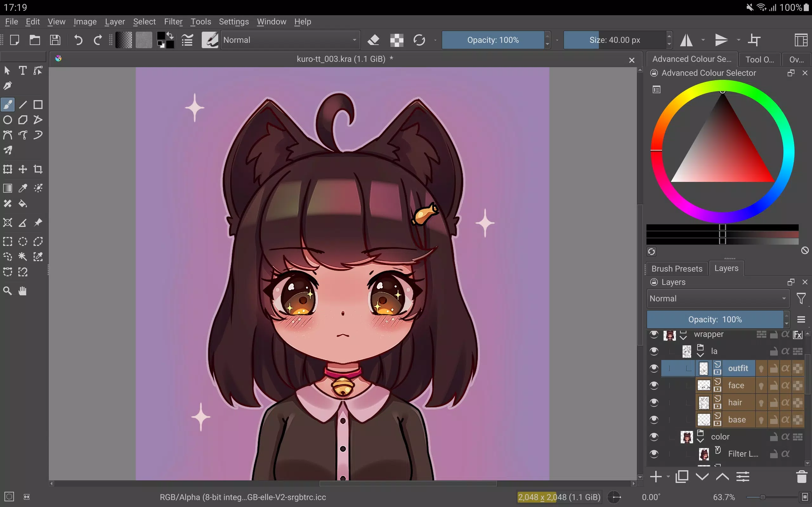Add a new paint layer

(656, 477)
